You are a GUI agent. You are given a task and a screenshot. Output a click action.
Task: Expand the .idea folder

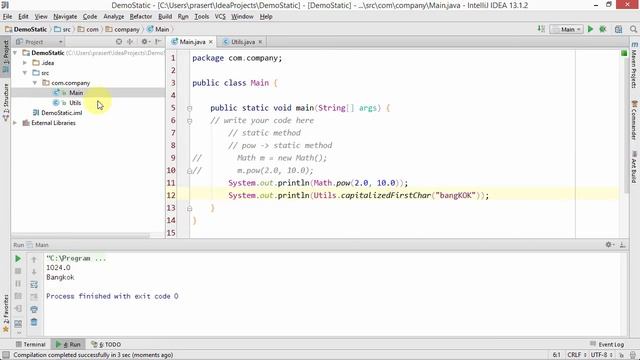25,63
